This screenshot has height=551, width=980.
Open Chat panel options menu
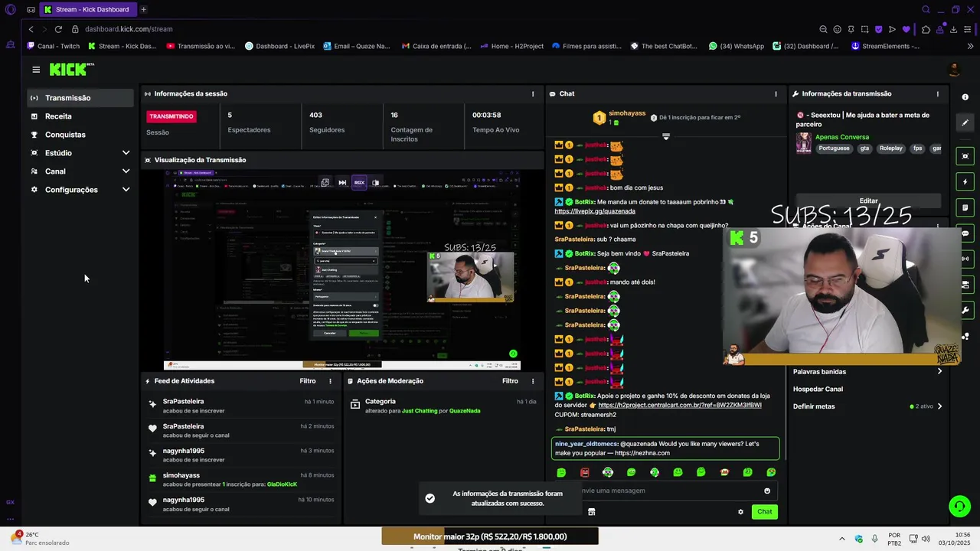coord(776,94)
